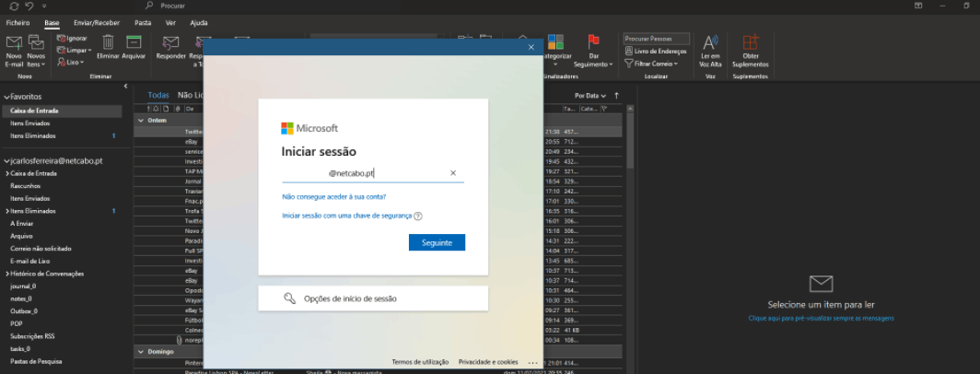Expand the Histórico de Conversações folder
The width and height of the screenshot is (980, 374).
tap(6, 274)
